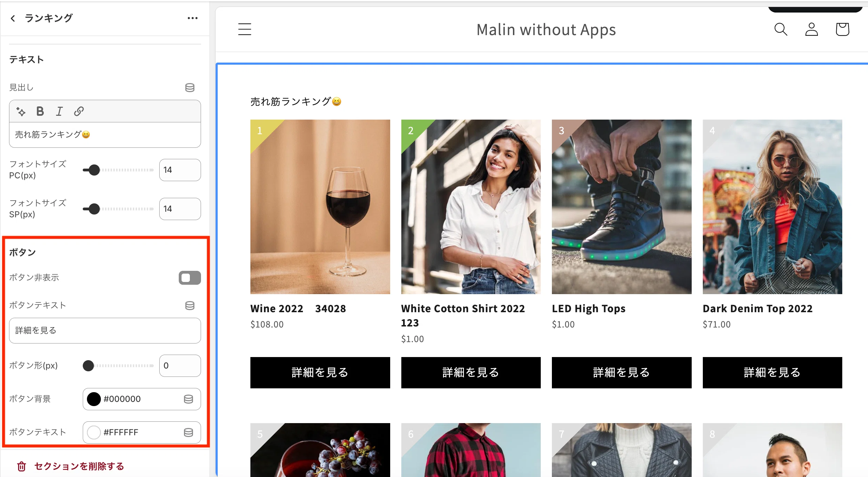Open the white ボタンテキスト color swatch

tap(94, 432)
